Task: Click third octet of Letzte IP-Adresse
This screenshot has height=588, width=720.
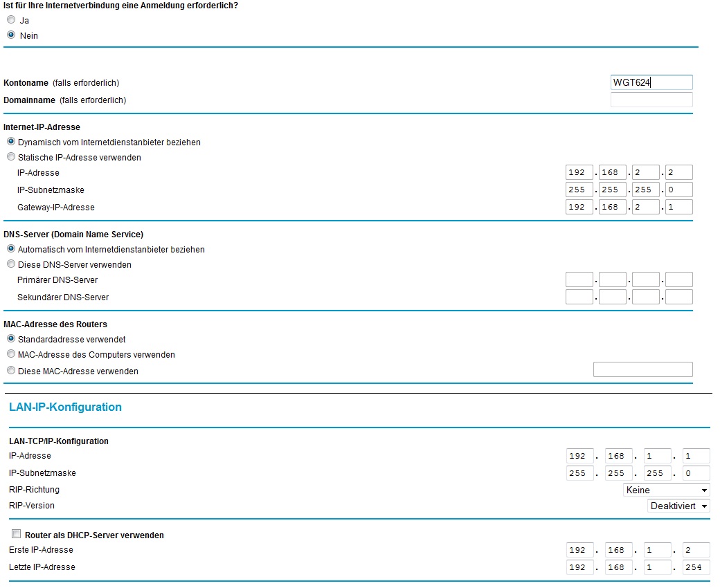Action: tap(657, 567)
